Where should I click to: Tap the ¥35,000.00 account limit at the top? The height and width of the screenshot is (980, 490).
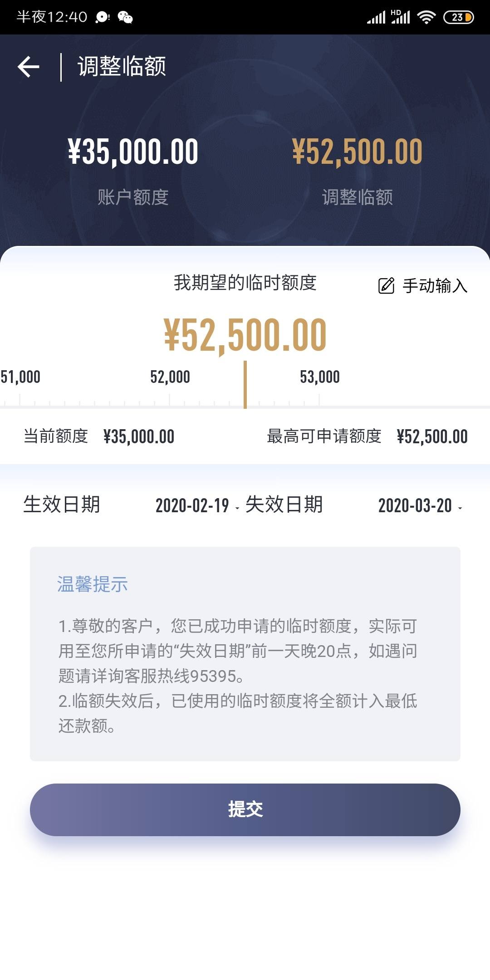pos(133,152)
